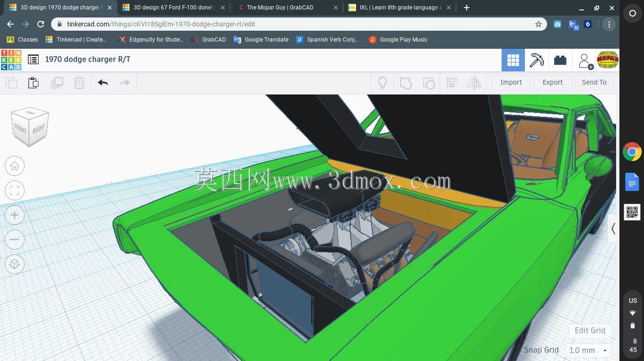Reload the page
The image size is (644, 361).
[x=41, y=24]
